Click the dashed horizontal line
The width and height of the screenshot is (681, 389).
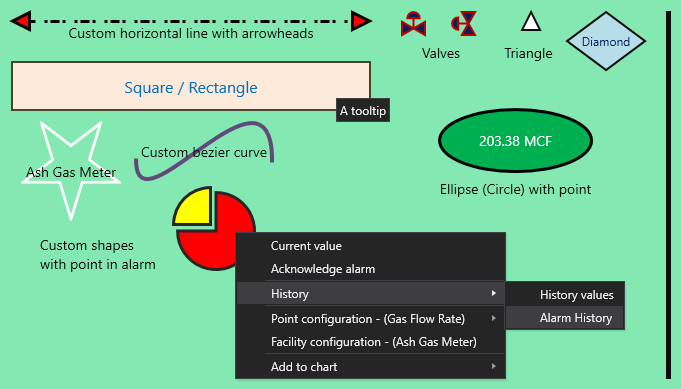[191, 20]
